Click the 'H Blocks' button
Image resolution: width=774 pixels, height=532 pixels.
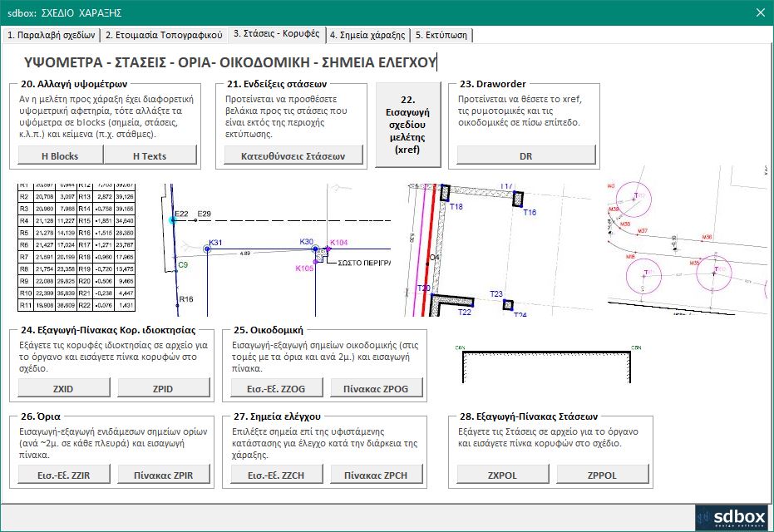point(61,155)
